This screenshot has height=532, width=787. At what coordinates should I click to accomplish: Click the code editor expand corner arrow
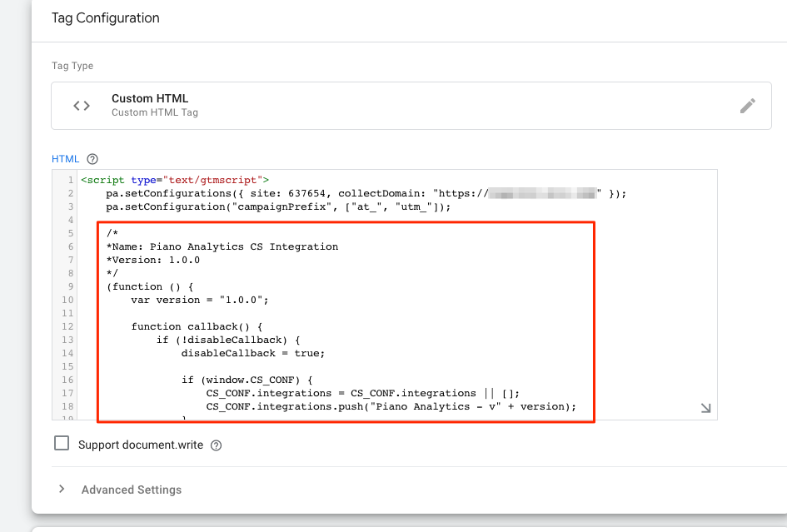(705, 408)
